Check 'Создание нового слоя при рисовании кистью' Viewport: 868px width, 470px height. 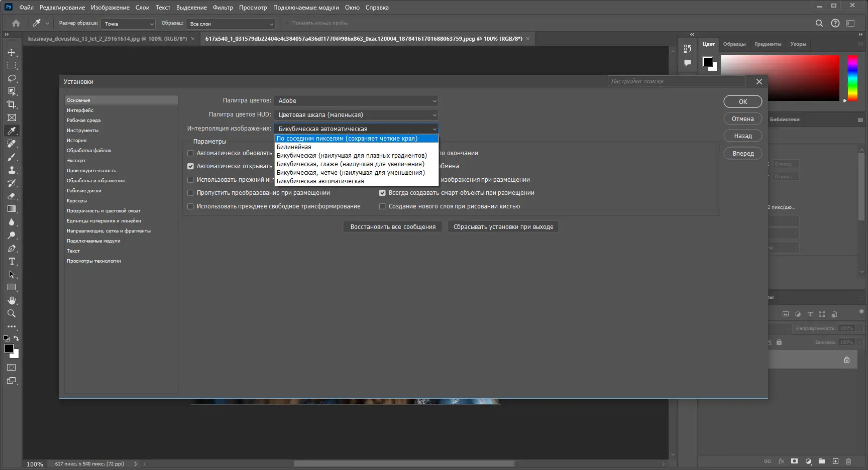(x=382, y=206)
